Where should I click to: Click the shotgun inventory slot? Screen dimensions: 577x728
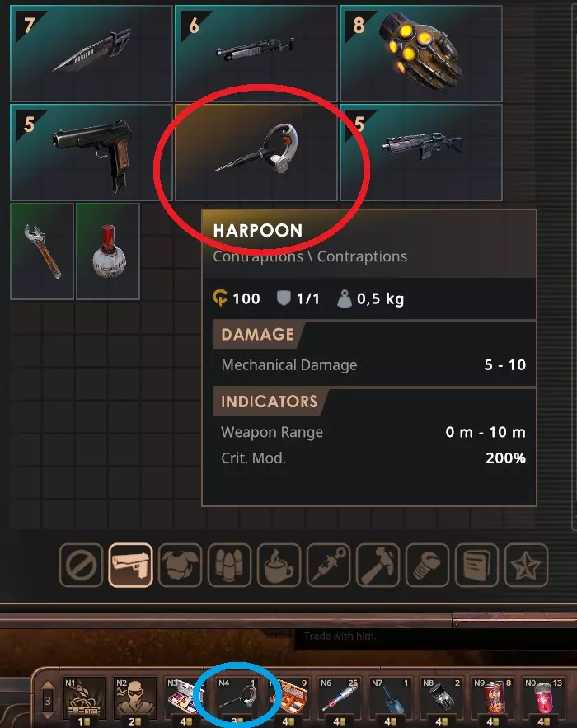point(256,54)
